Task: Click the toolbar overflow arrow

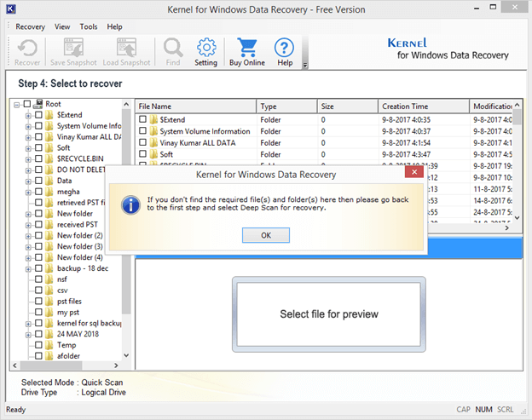Action: click(x=305, y=65)
